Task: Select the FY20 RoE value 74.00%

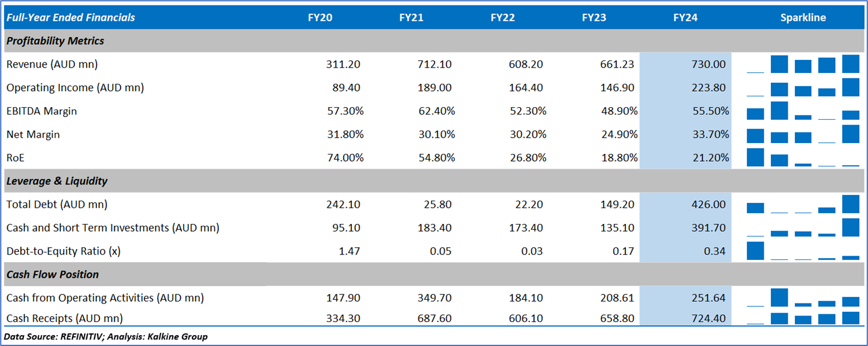Action: point(345,157)
